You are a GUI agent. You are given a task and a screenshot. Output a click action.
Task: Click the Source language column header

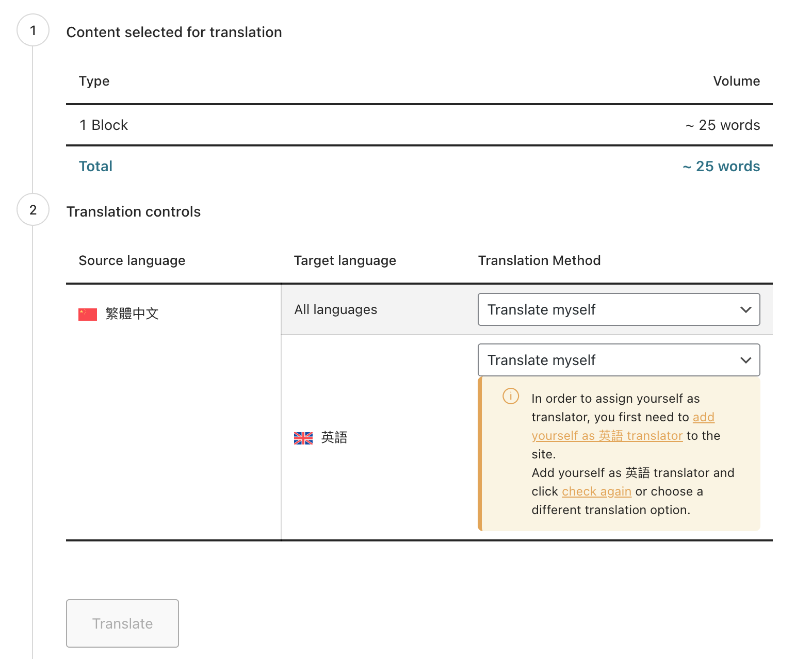pyautogui.click(x=132, y=260)
